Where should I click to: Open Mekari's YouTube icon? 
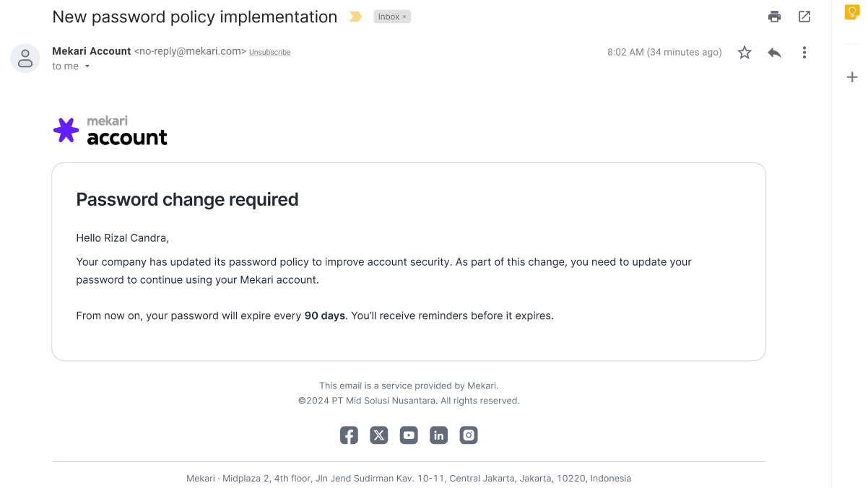coord(409,435)
